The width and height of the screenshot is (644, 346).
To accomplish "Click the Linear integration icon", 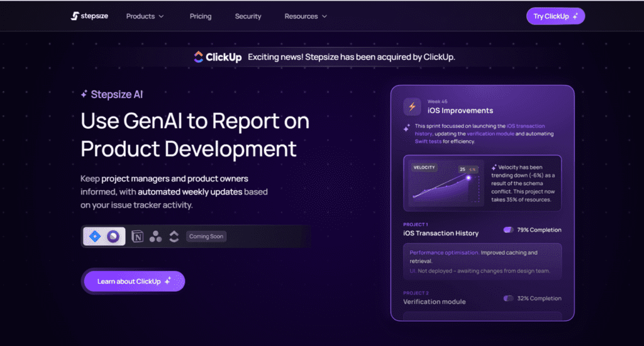I will click(x=114, y=237).
